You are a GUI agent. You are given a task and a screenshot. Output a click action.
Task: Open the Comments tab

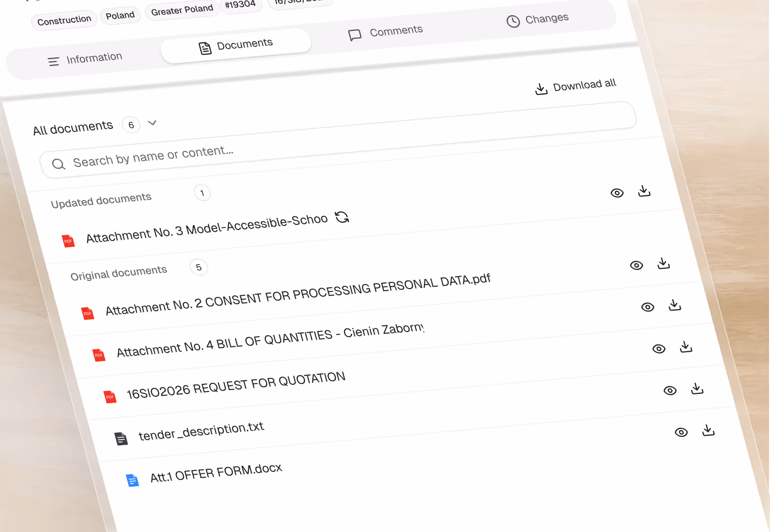(x=385, y=32)
